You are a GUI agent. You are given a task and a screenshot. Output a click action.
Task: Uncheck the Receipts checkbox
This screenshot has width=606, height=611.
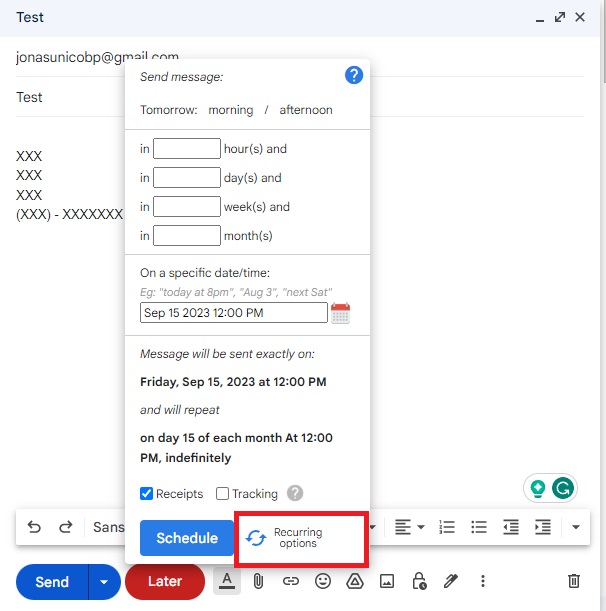(146, 493)
